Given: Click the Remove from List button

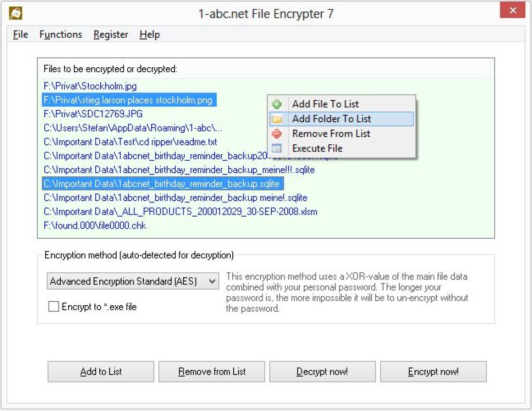Looking at the screenshot, I should [211, 372].
